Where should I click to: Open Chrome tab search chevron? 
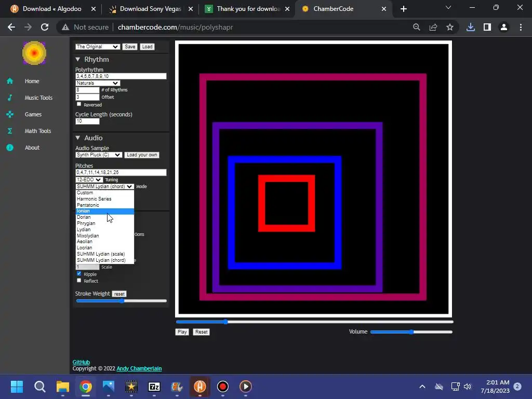coord(448,7)
